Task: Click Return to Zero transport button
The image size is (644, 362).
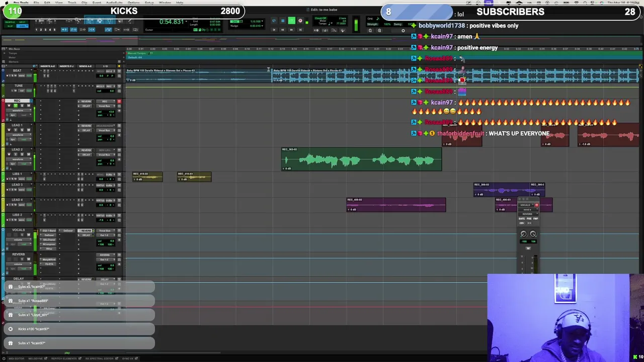Action: point(274,30)
